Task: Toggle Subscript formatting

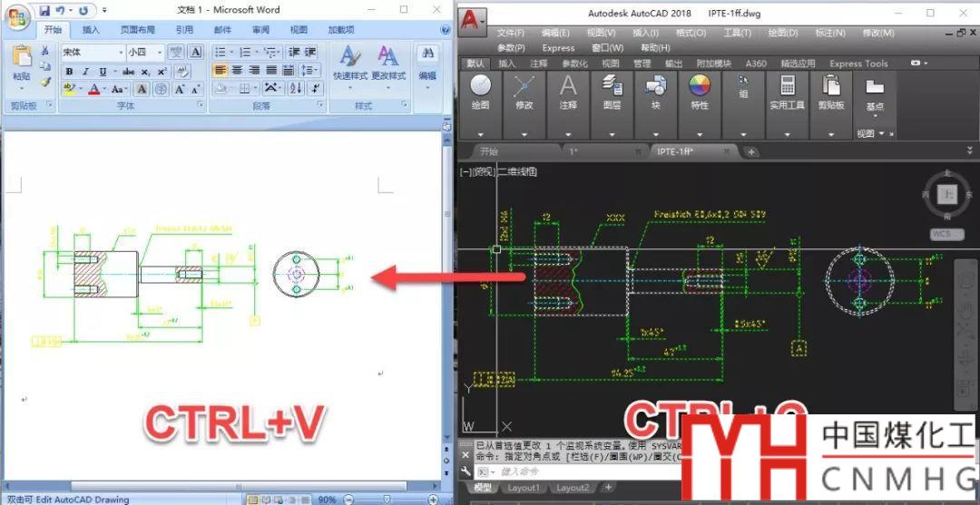Action: [x=145, y=72]
